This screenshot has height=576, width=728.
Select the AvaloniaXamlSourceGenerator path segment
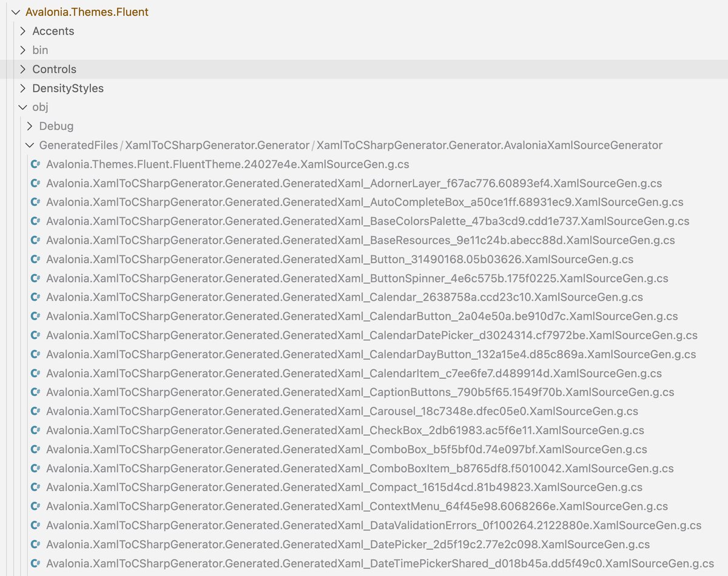[x=490, y=146]
